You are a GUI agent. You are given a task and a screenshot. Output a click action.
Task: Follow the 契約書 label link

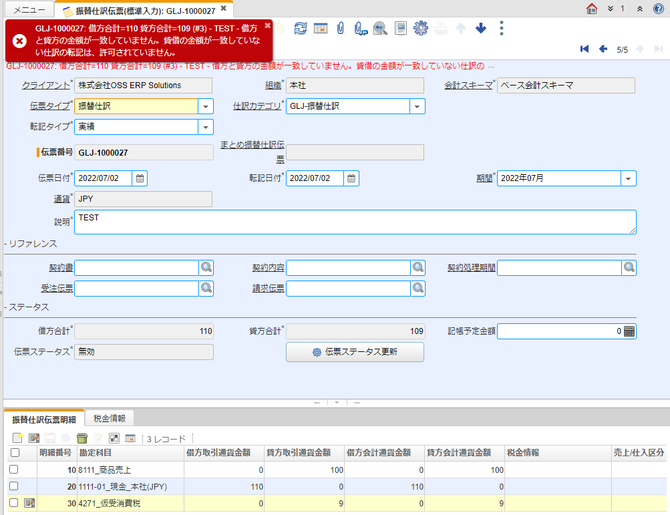click(61, 268)
